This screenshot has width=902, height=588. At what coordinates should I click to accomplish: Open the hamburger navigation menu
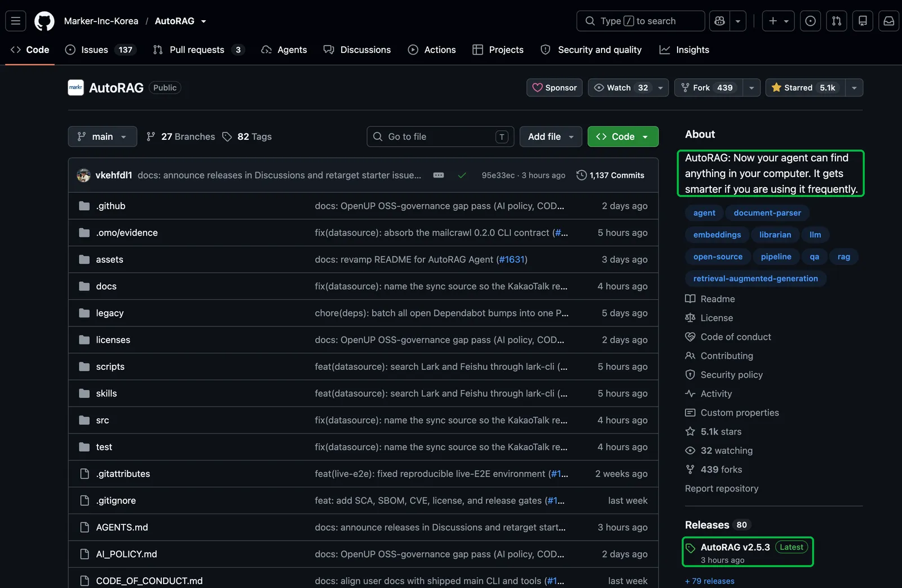click(x=16, y=21)
